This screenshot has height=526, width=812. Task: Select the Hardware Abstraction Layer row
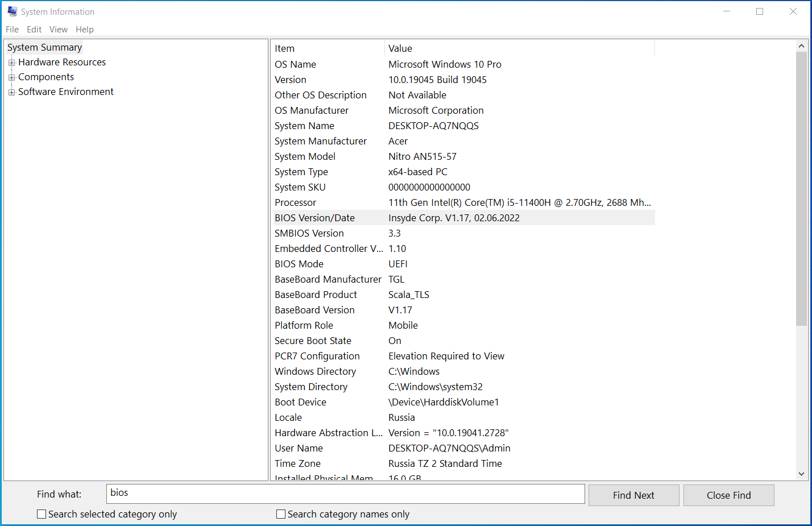tap(463, 433)
